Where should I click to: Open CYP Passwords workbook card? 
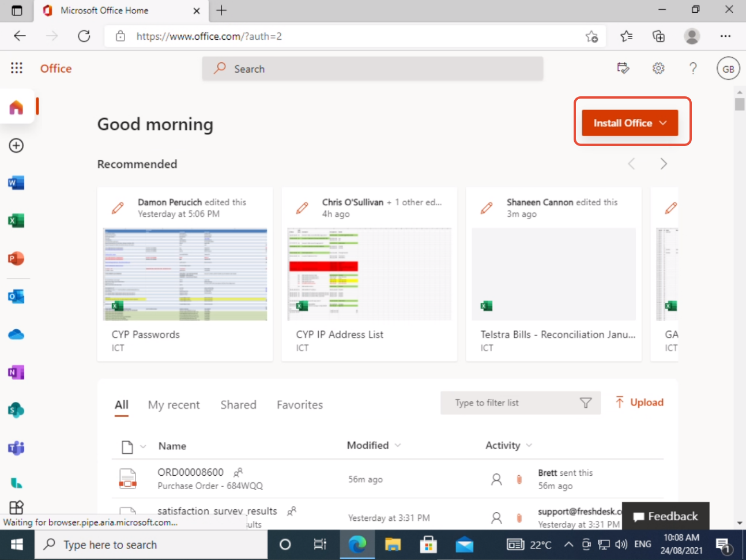click(x=184, y=275)
